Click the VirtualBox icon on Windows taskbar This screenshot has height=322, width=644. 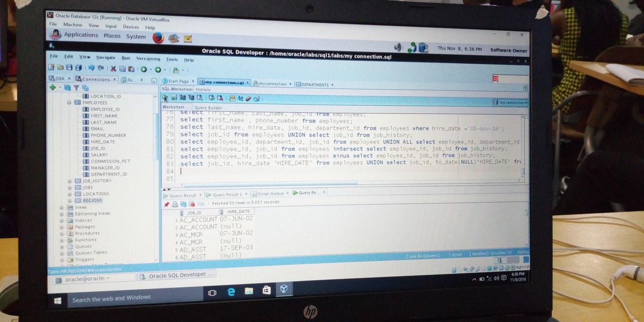pyautogui.click(x=284, y=289)
